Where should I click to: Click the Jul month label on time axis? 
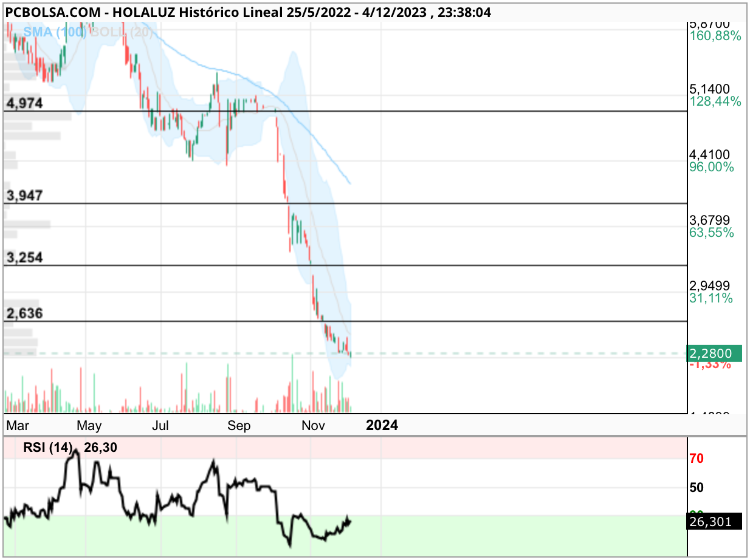(160, 425)
